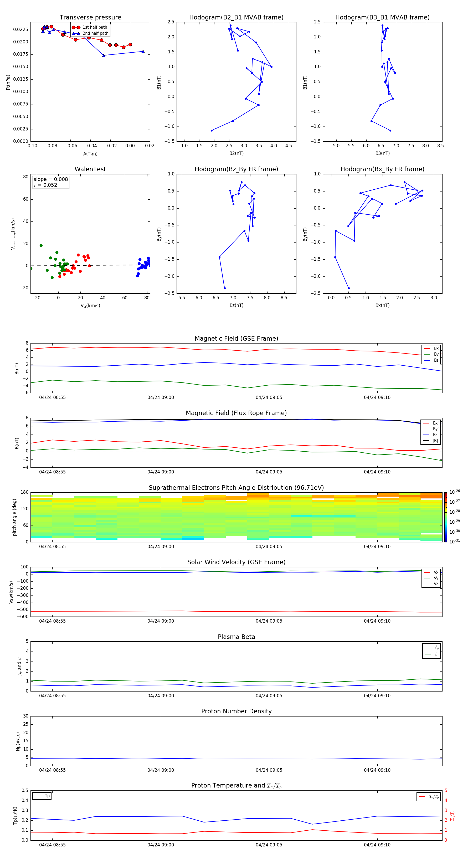Click the 'B3(nT)' x-axis label
The width and height of the screenshot is (473, 868).
pyautogui.click(x=382, y=154)
